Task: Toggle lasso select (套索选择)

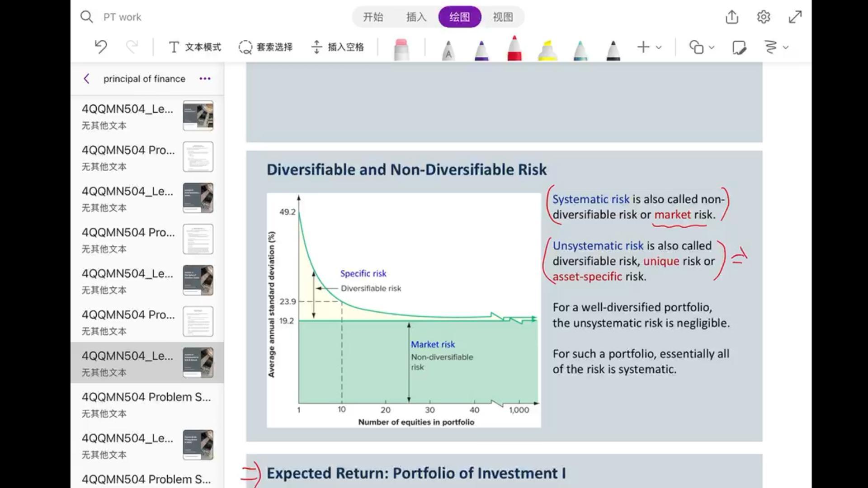Action: [x=266, y=47]
